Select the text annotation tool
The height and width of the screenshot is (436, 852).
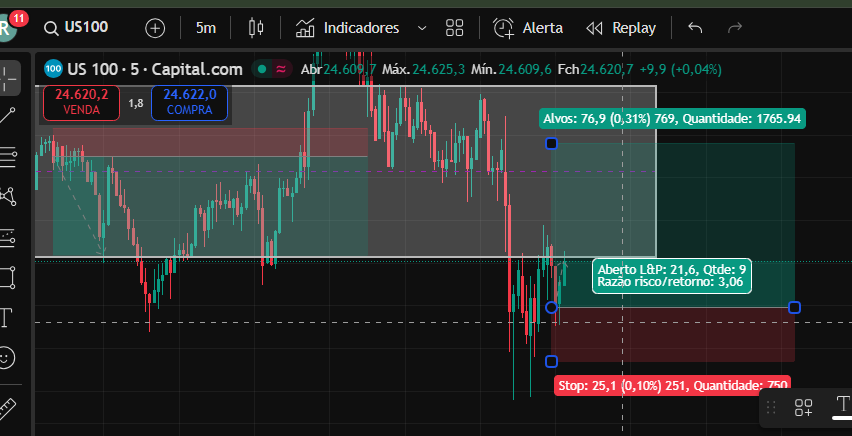click(x=7, y=317)
